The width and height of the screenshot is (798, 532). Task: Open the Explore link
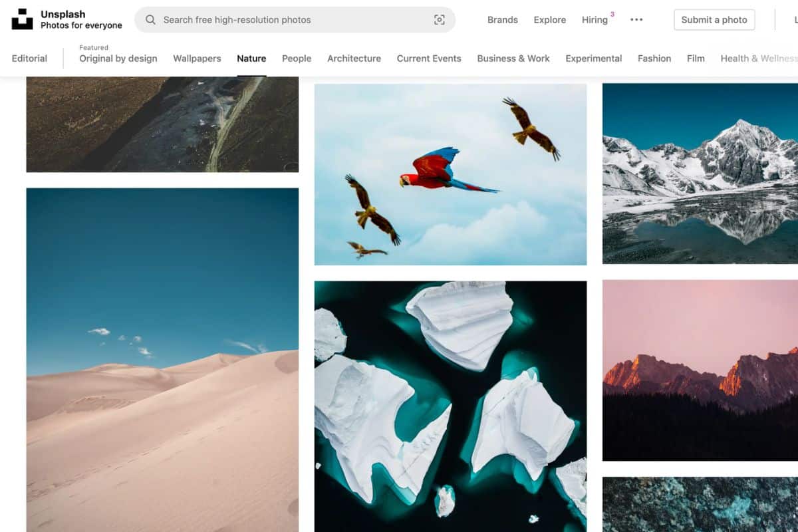550,20
